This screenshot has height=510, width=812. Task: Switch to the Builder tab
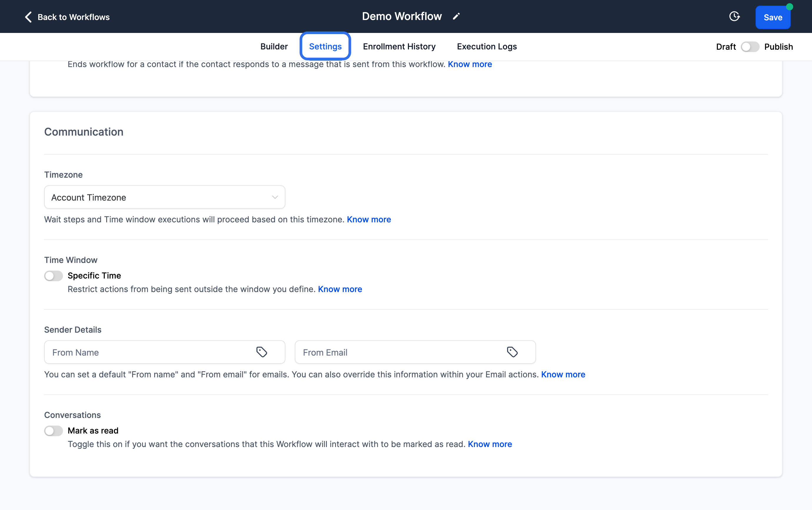point(274,46)
